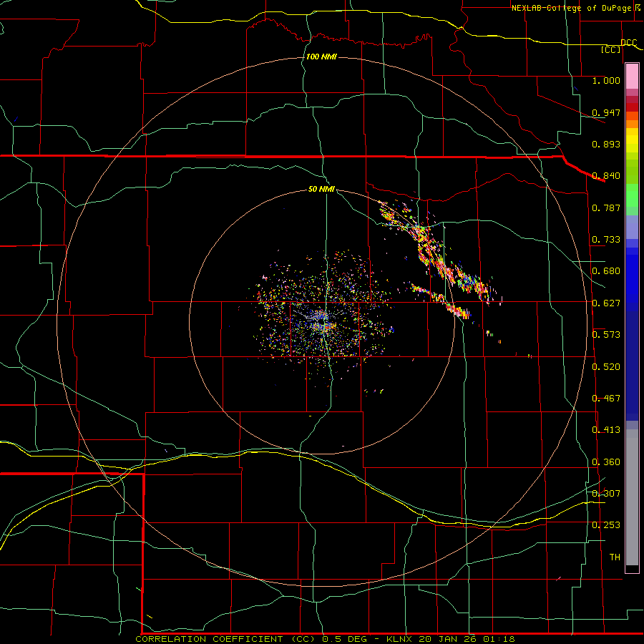This screenshot has height=644, width=644.
Task: Click the 0.520 scale value
Action: 606,367
